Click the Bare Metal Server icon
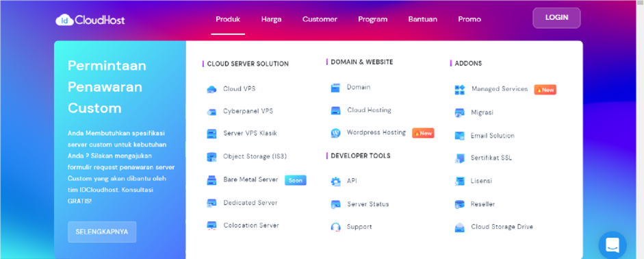This screenshot has width=644, height=259. point(211,180)
